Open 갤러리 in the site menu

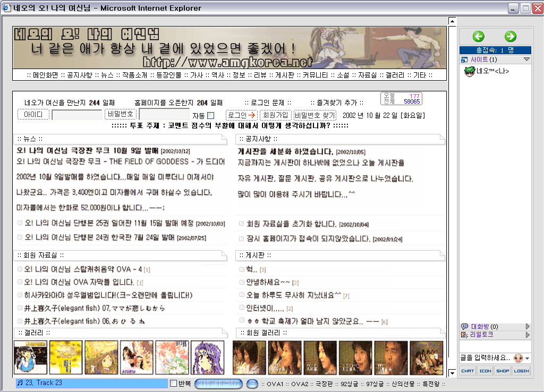pos(395,75)
